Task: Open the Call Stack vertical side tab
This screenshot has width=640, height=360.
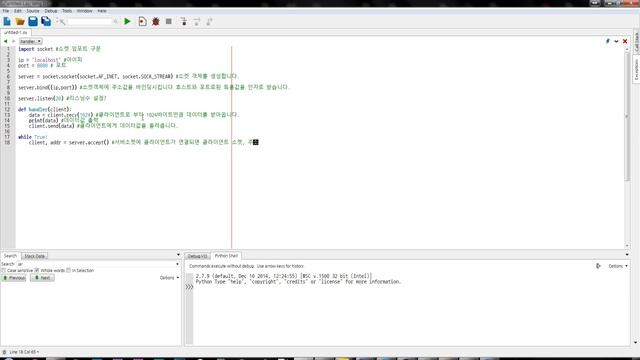Action: tap(636, 42)
